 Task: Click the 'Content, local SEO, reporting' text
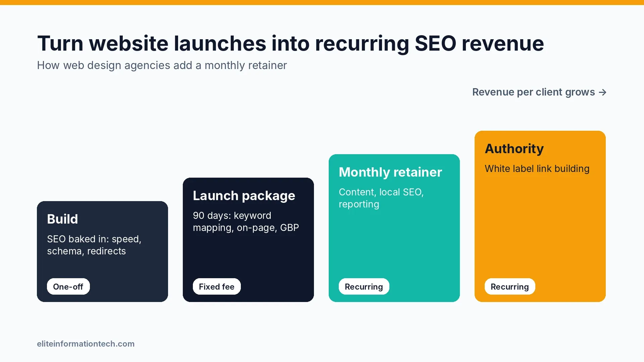tap(381, 198)
